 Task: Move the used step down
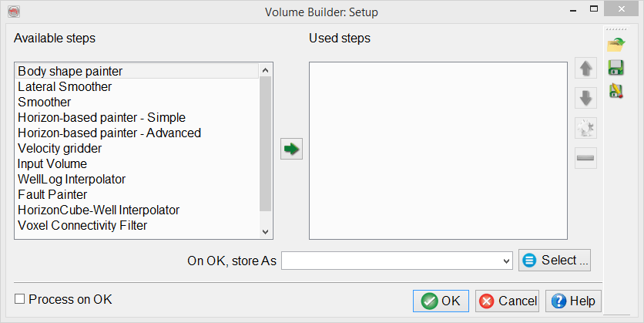[x=586, y=98]
